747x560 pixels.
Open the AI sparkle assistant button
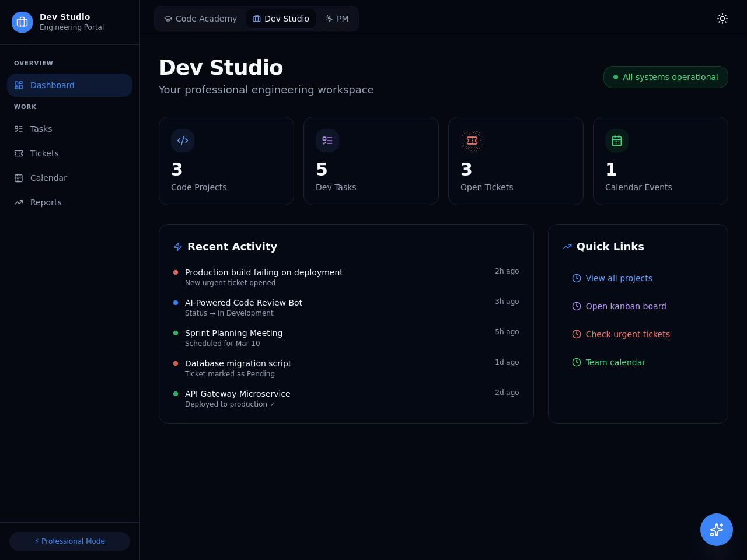point(717,530)
